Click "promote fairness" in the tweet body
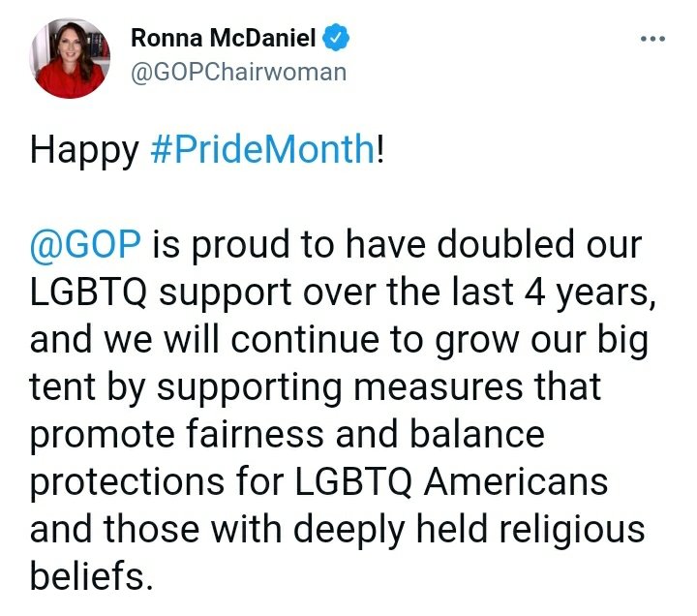 pyautogui.click(x=177, y=436)
